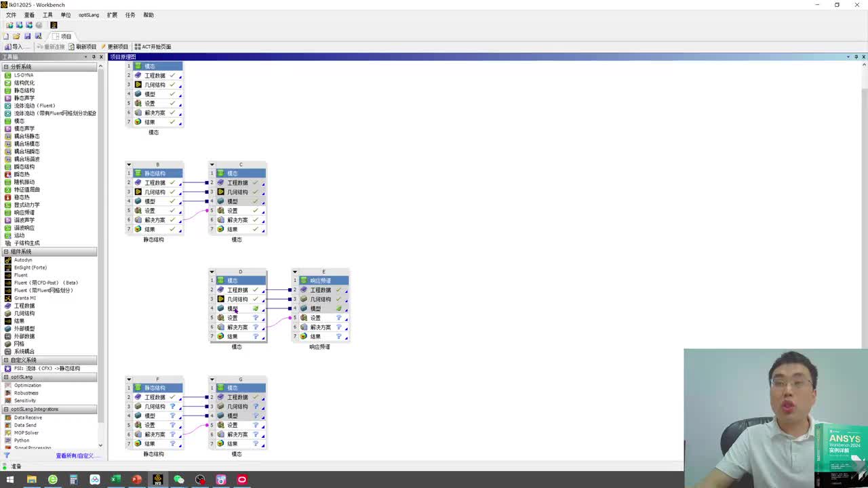Select FSI: 流体（CFX）->静态结构 custom system
This screenshot has width=868, height=488.
47,369
